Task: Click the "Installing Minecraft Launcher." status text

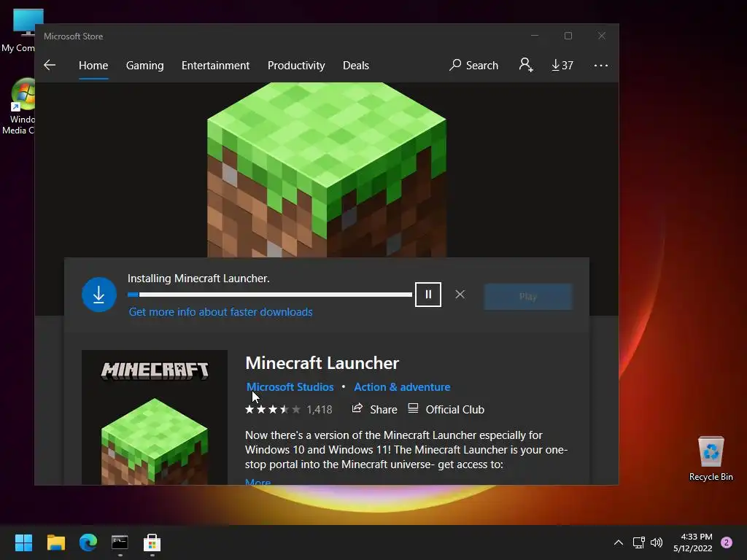Action: 198,279
